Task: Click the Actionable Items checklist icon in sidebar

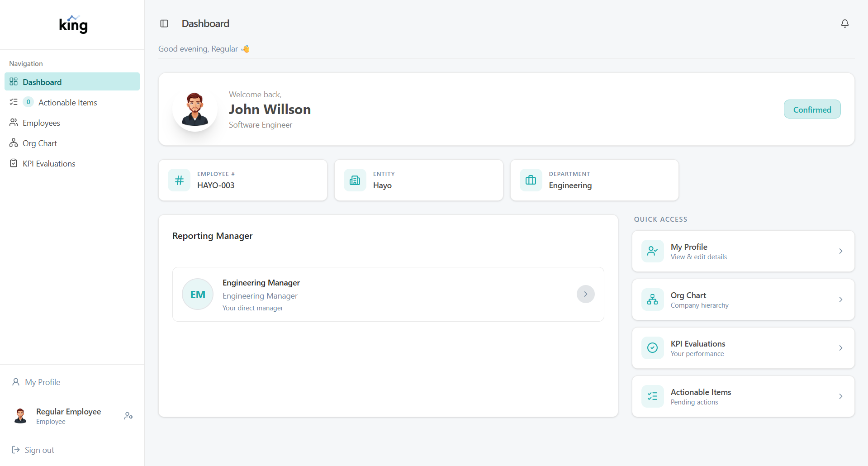Action: tap(14, 102)
